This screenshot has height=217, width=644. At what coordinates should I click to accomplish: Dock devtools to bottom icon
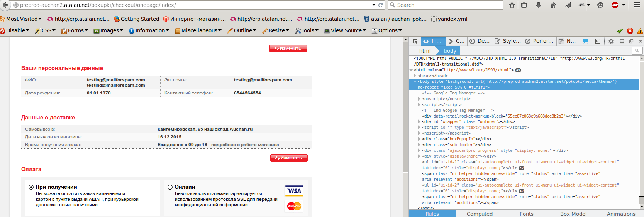coord(622,41)
